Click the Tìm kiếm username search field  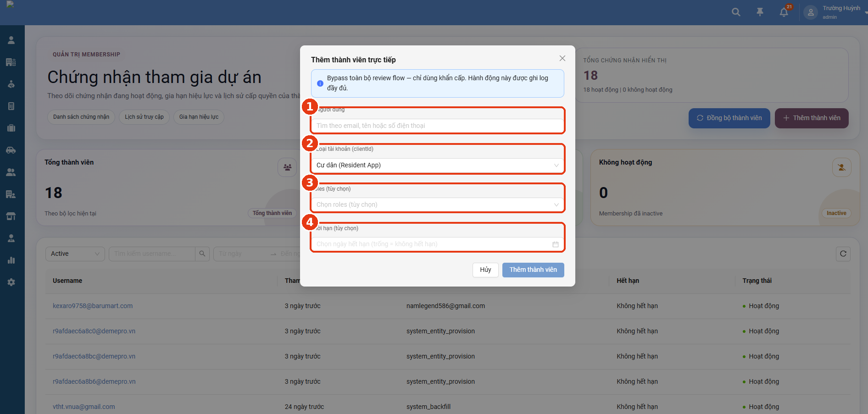152,254
